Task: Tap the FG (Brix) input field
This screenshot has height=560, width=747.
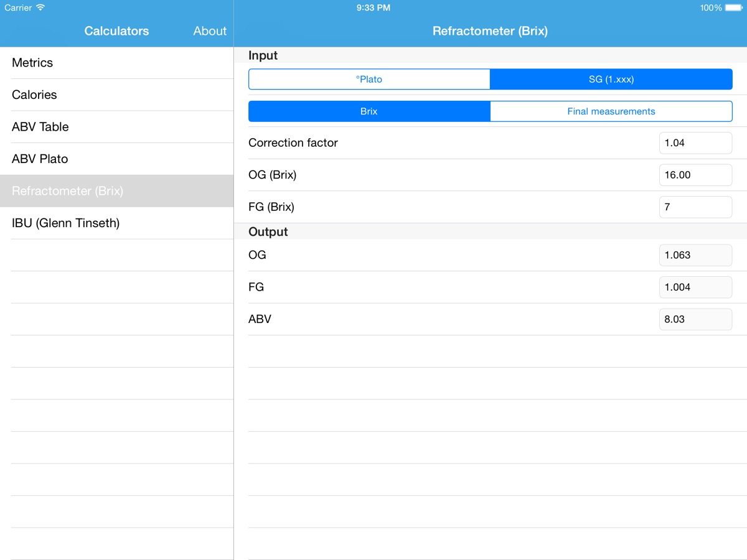Action: [x=695, y=207]
